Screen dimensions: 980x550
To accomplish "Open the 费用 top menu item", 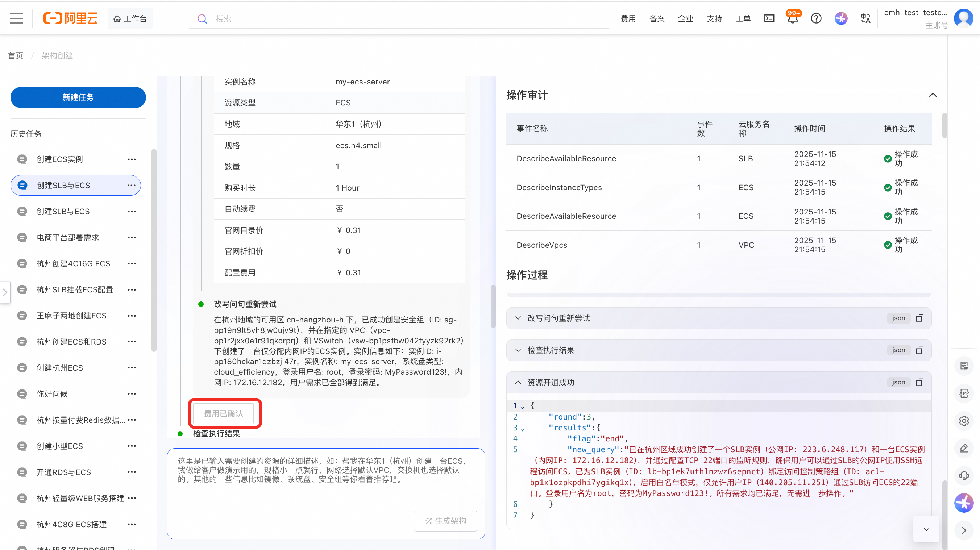I will pyautogui.click(x=628, y=18).
